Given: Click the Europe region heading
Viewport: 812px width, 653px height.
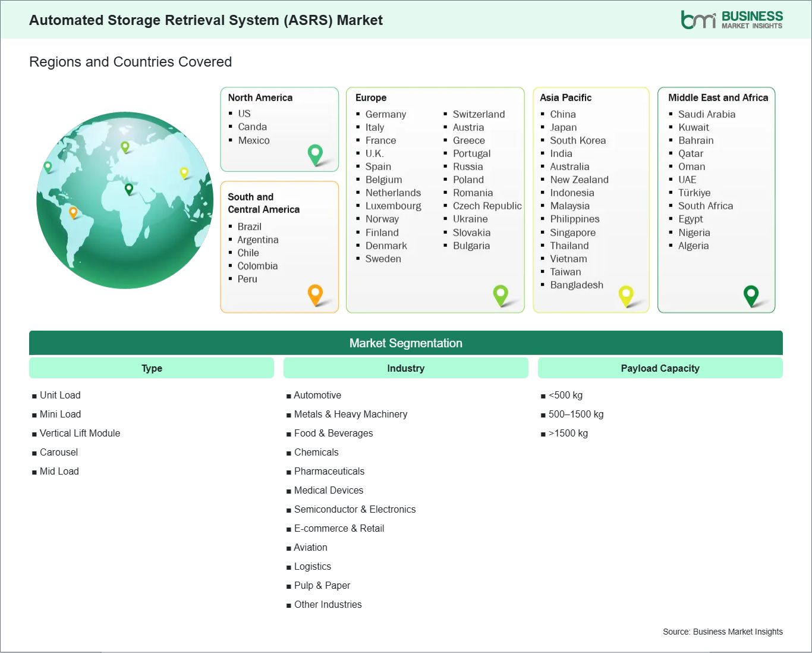Looking at the screenshot, I should coord(371,98).
